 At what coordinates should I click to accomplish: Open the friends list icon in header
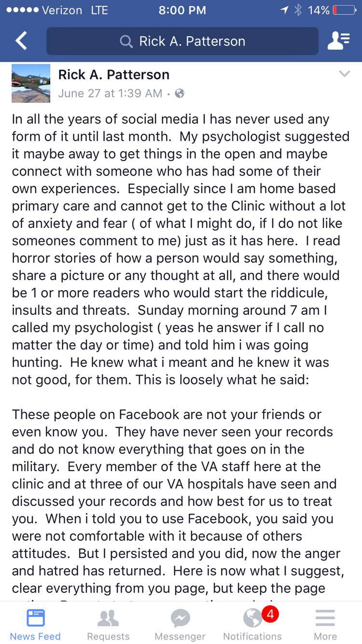point(338,41)
